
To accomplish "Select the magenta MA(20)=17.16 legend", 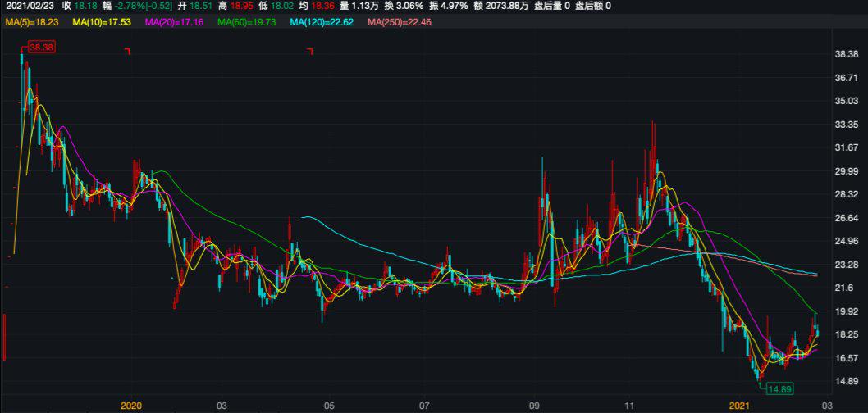I will point(174,22).
